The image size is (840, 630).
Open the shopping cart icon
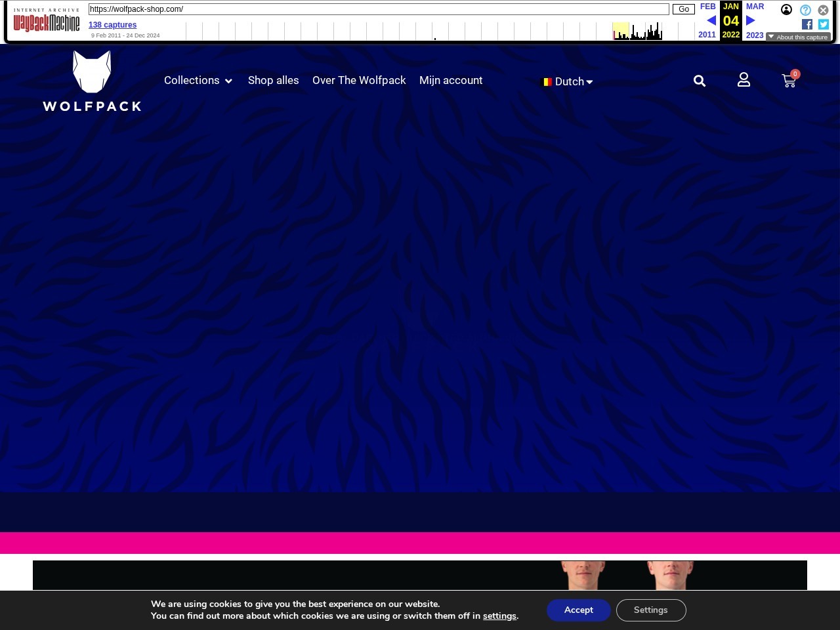[789, 81]
